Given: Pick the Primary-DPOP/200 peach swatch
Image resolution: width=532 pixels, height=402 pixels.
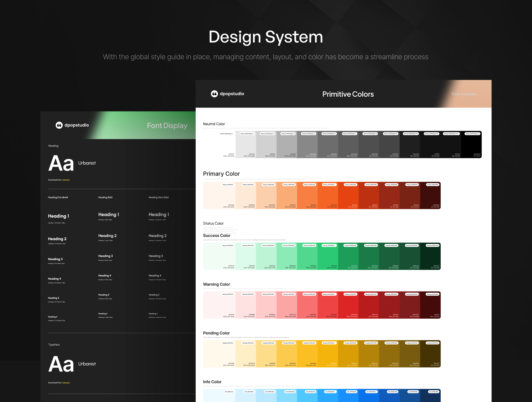Looking at the screenshot, I should point(266,195).
